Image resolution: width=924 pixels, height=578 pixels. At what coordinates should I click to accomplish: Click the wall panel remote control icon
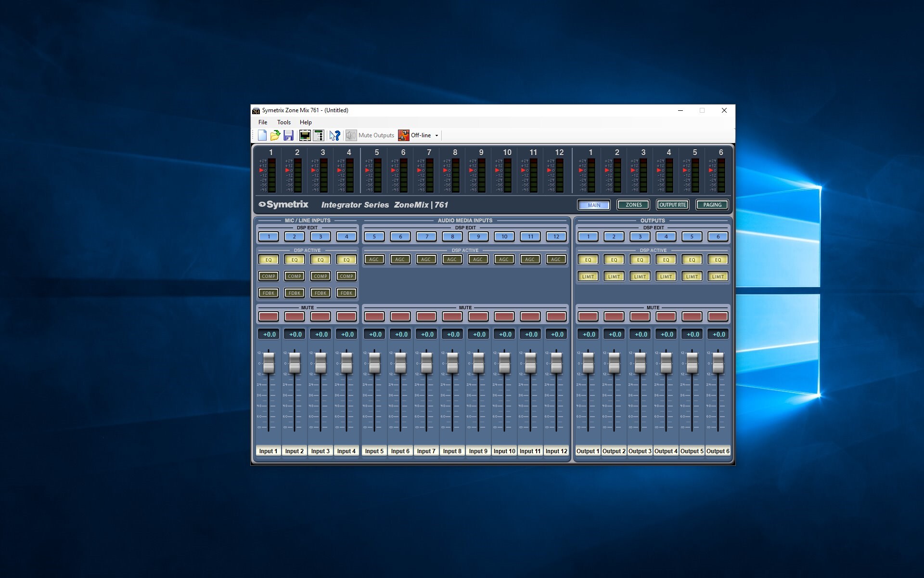point(318,135)
